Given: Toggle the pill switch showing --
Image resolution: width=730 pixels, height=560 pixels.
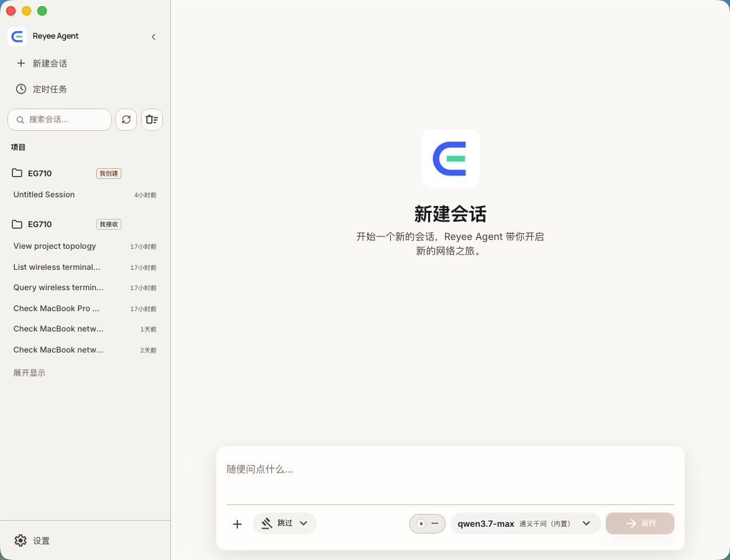Looking at the screenshot, I should tap(427, 523).
